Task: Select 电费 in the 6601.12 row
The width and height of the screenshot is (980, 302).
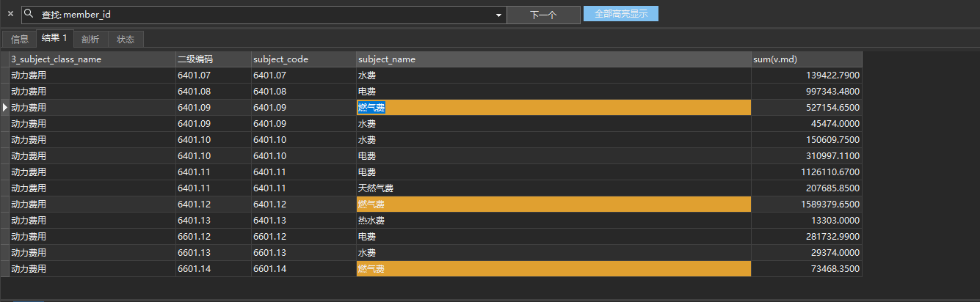Action: click(553, 237)
